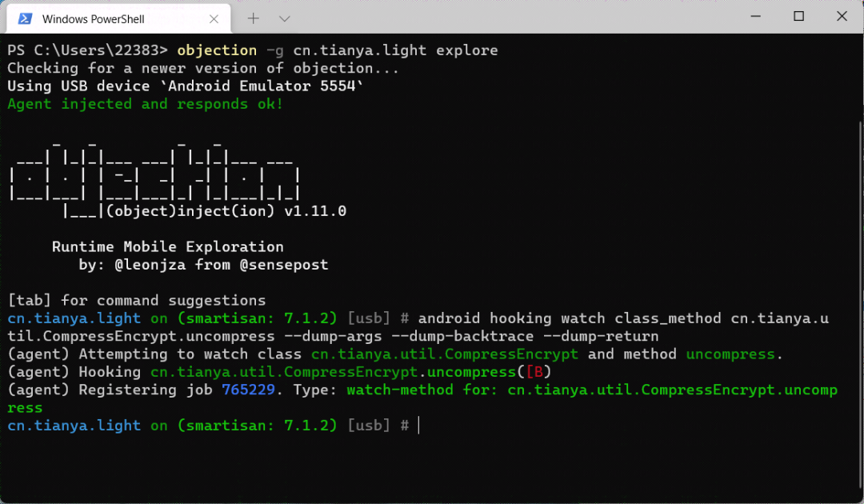Click the PowerShell icon in the tab
The height and width of the screenshot is (504, 864).
[25, 19]
